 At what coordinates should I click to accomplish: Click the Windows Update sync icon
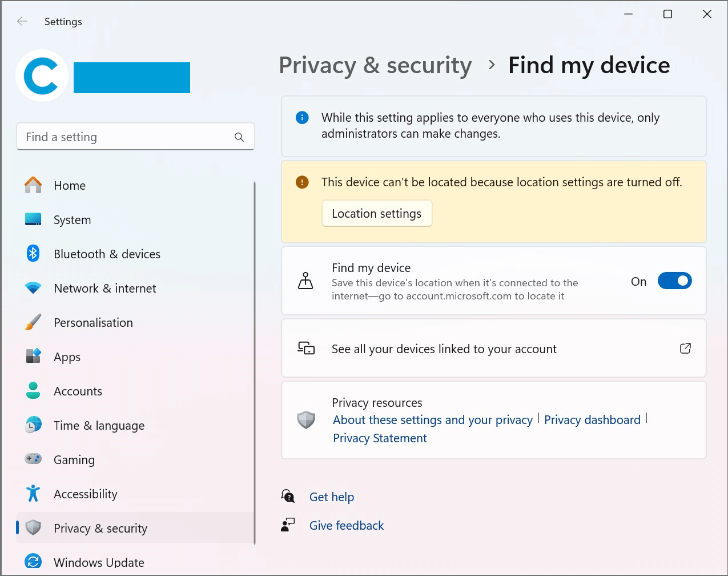33,562
